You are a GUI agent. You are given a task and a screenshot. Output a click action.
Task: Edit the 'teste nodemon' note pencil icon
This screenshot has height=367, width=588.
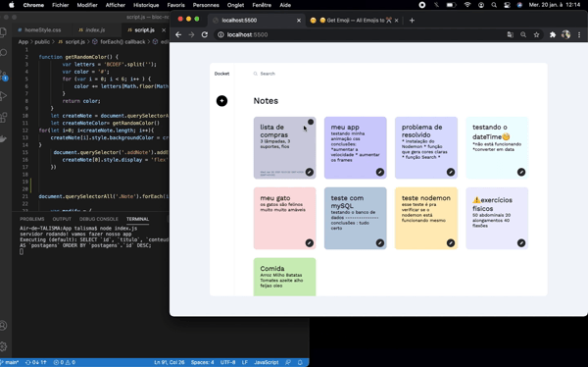[451, 243]
